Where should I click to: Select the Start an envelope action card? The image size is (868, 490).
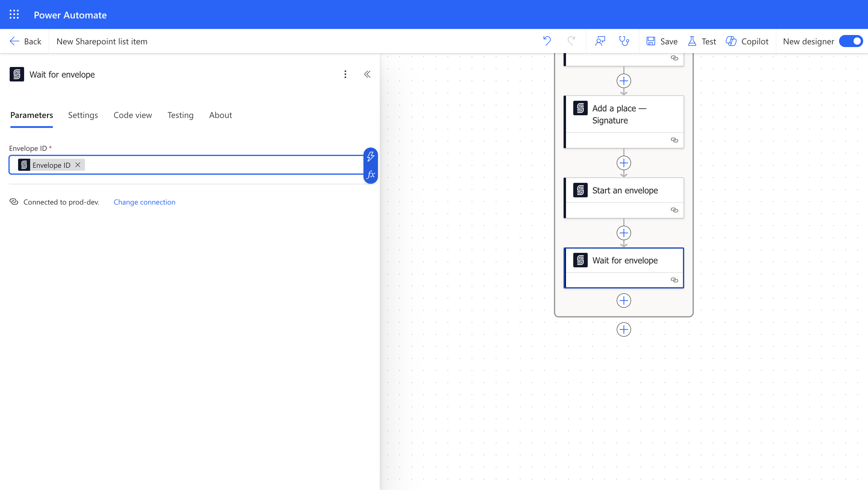click(x=624, y=190)
